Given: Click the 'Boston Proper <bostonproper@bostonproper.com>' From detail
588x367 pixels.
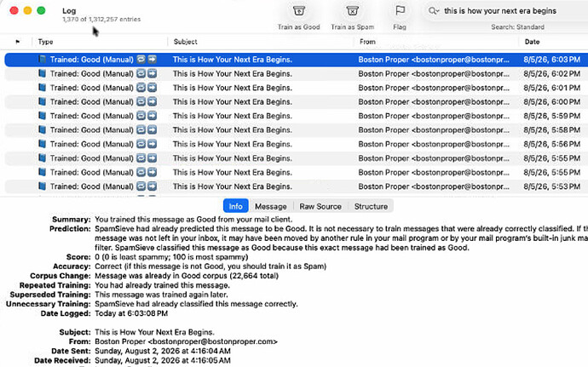Looking at the screenshot, I should 186,341.
